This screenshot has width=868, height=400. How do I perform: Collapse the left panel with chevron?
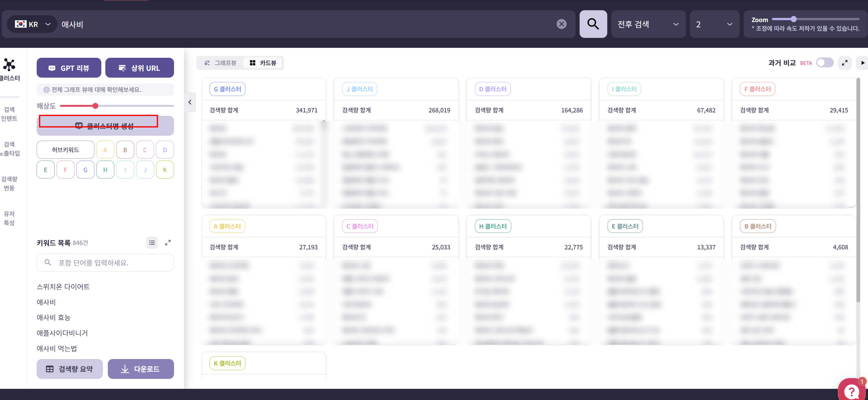(x=190, y=102)
